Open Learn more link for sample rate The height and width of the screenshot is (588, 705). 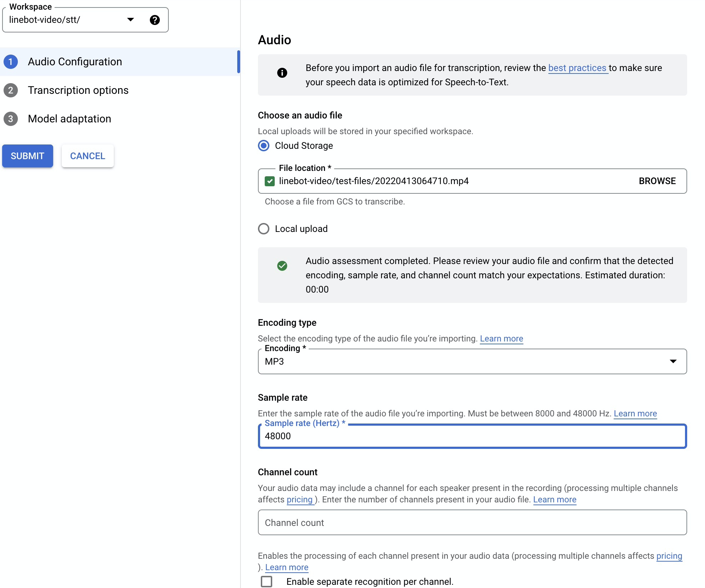click(x=635, y=414)
